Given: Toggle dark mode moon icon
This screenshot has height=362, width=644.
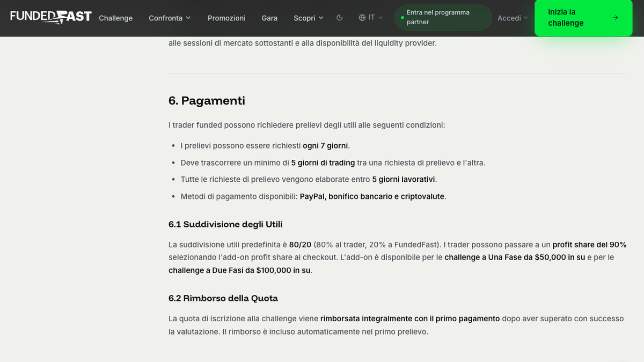Looking at the screenshot, I should (x=340, y=18).
